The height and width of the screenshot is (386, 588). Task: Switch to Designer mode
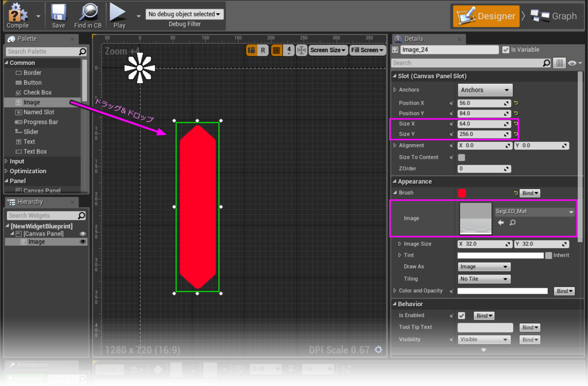(486, 16)
